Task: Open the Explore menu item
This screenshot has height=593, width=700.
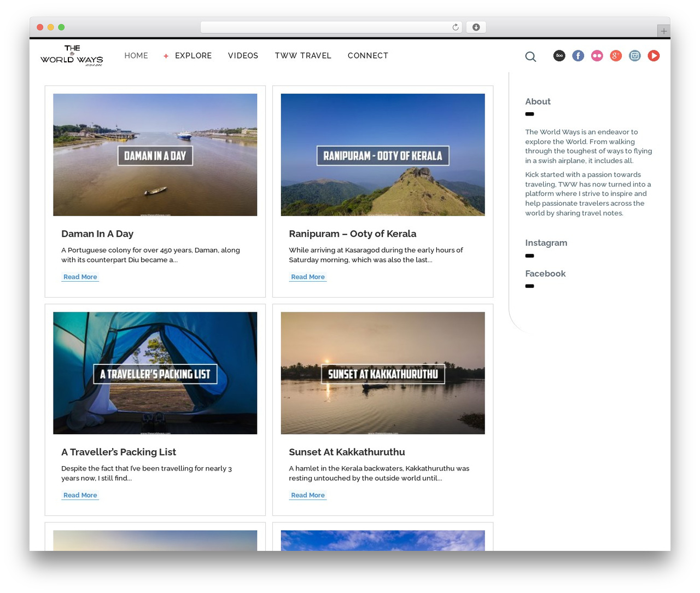Action: 193,56
